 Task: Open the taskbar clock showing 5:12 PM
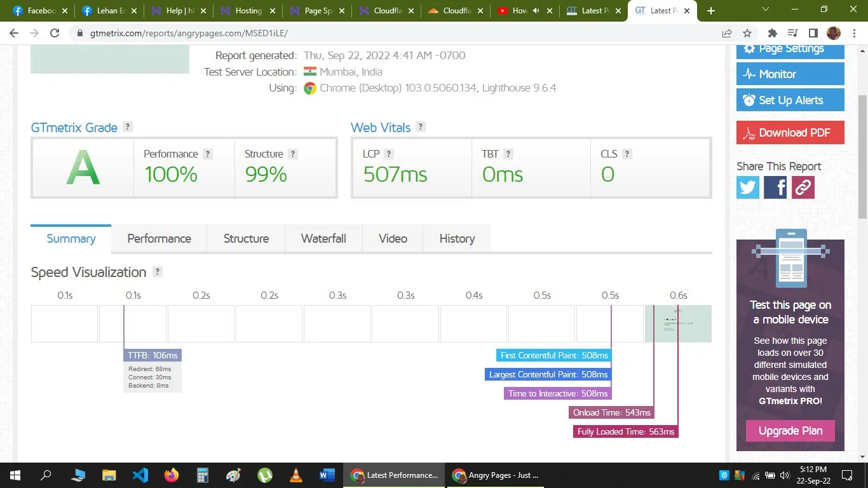coord(813,475)
